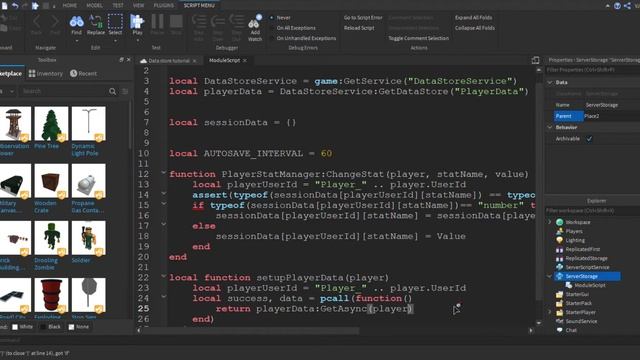
Task: Click the Undo arrow in title bar
Action: tap(15, 5)
